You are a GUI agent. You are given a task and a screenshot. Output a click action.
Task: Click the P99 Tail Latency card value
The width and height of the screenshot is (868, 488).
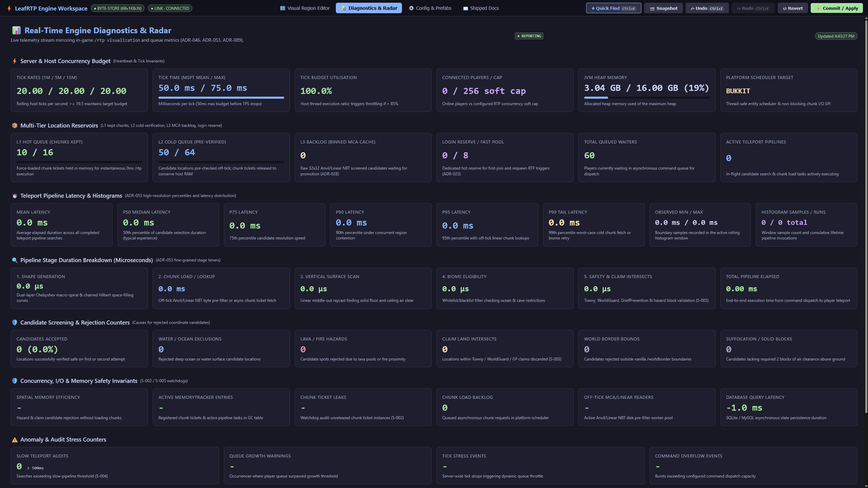point(564,222)
